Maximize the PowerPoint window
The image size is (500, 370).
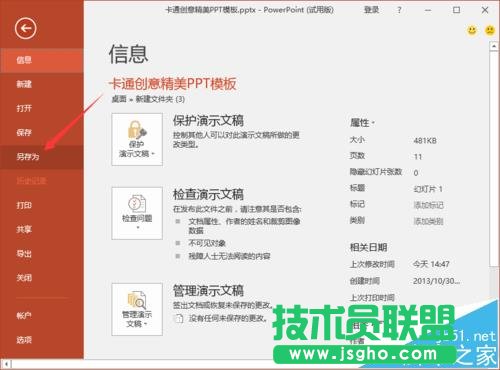click(x=456, y=10)
